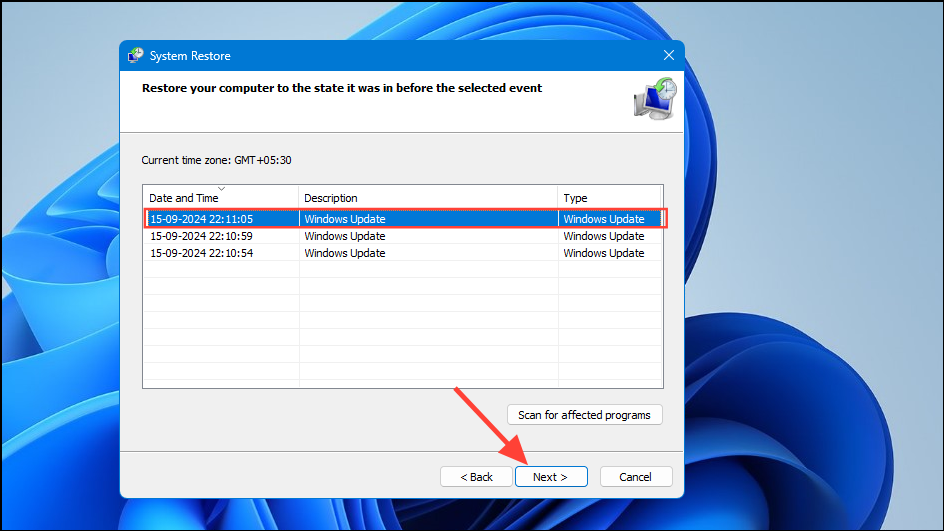
Task: Close the System Restore dialog
Action: click(x=669, y=55)
